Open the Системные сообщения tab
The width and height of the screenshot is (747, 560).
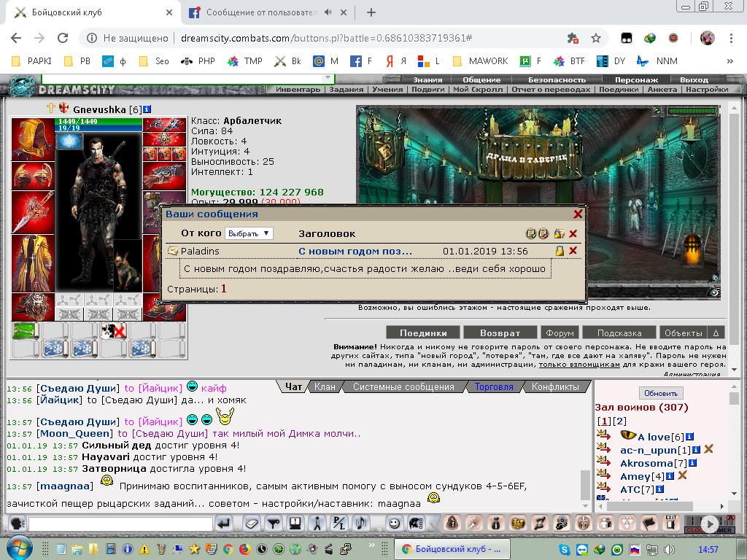click(x=403, y=386)
